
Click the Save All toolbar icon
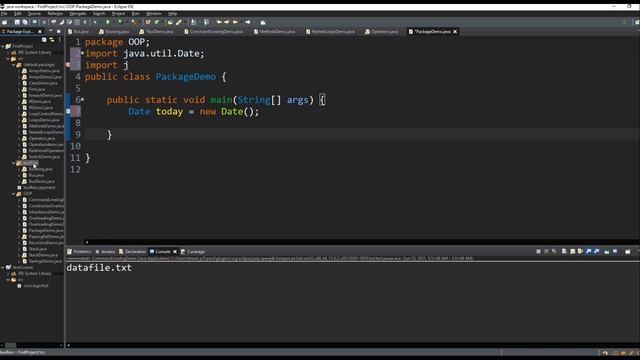25,22
